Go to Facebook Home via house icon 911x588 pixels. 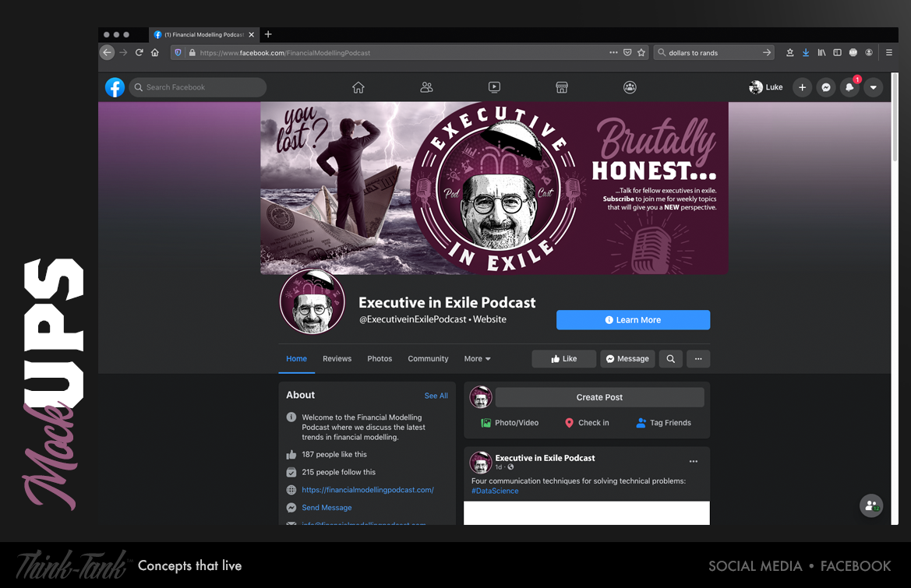pyautogui.click(x=358, y=88)
